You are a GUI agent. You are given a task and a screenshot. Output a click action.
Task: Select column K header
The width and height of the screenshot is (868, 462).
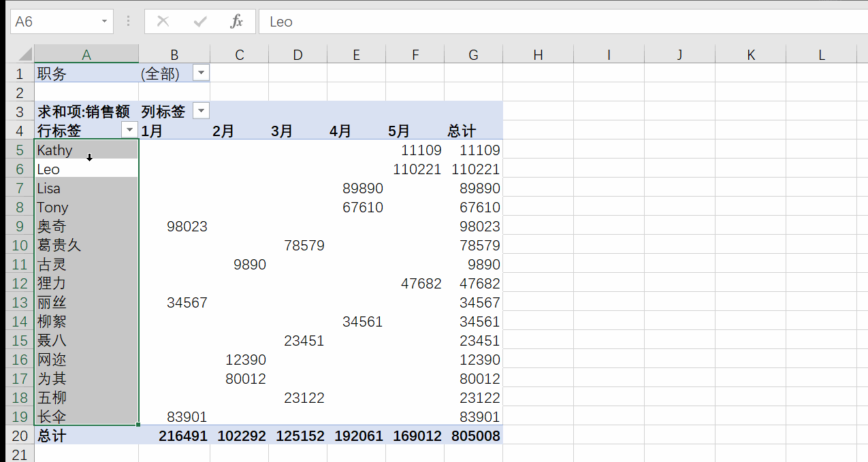pos(751,54)
